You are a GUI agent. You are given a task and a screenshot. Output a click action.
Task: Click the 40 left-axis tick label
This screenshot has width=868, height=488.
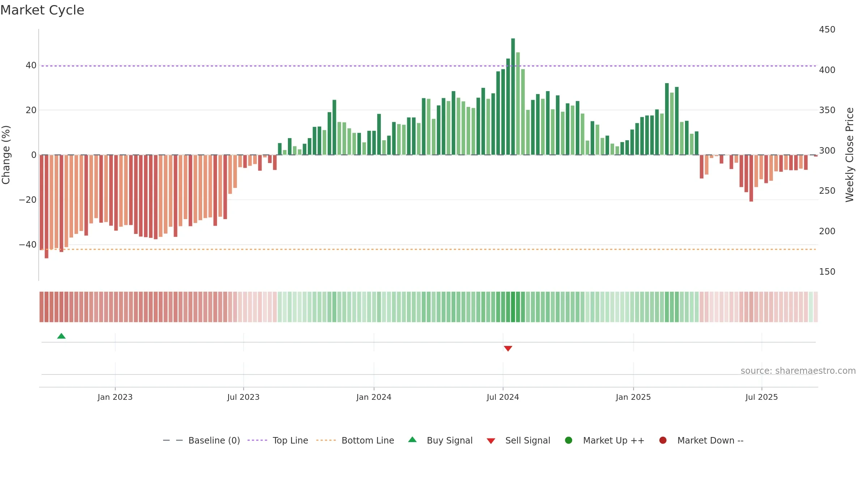click(31, 65)
